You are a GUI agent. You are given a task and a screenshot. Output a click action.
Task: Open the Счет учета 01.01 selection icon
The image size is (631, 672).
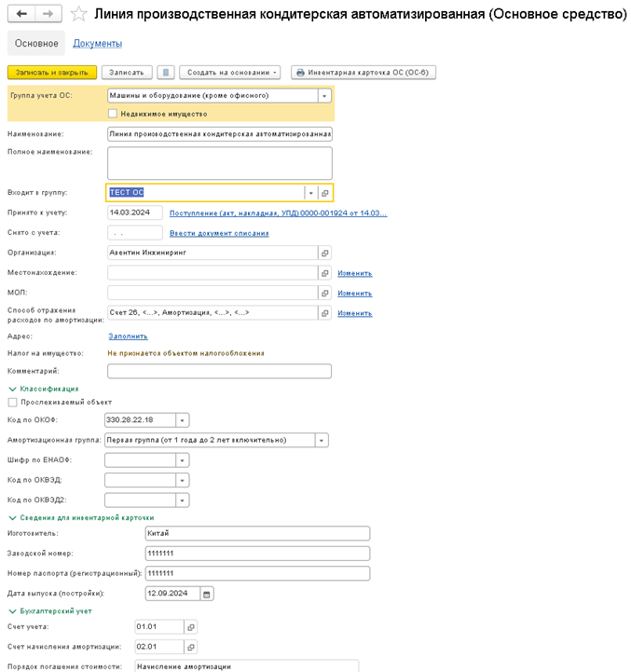click(x=191, y=627)
